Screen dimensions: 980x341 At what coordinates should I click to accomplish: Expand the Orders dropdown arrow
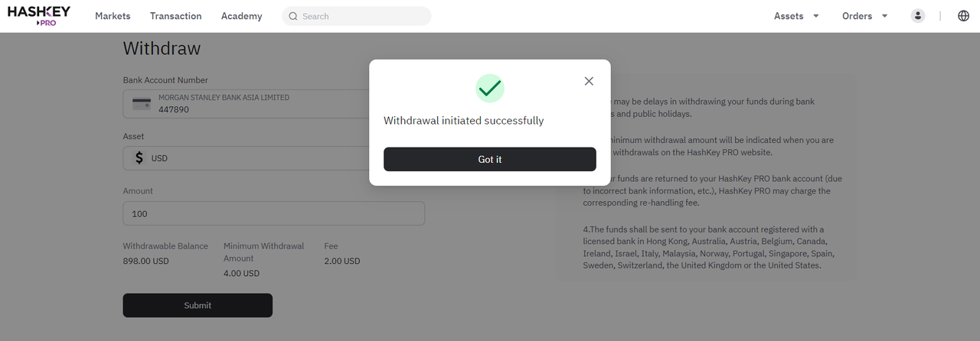[x=885, y=16]
